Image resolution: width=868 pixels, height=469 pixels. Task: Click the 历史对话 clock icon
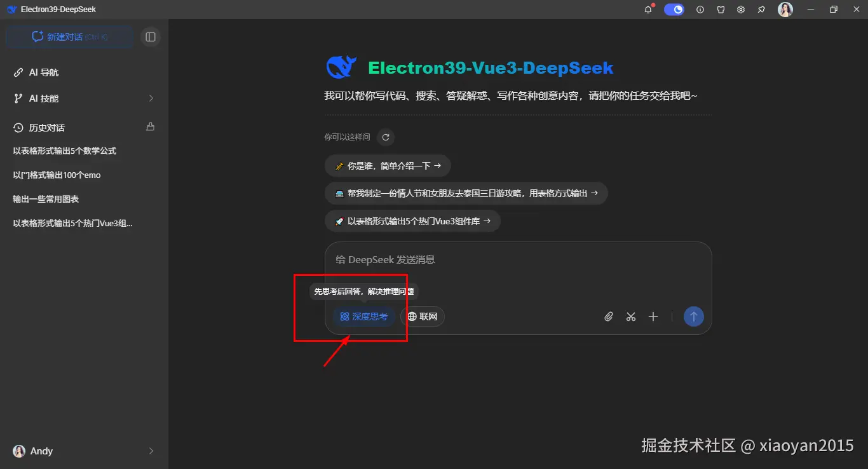18,128
